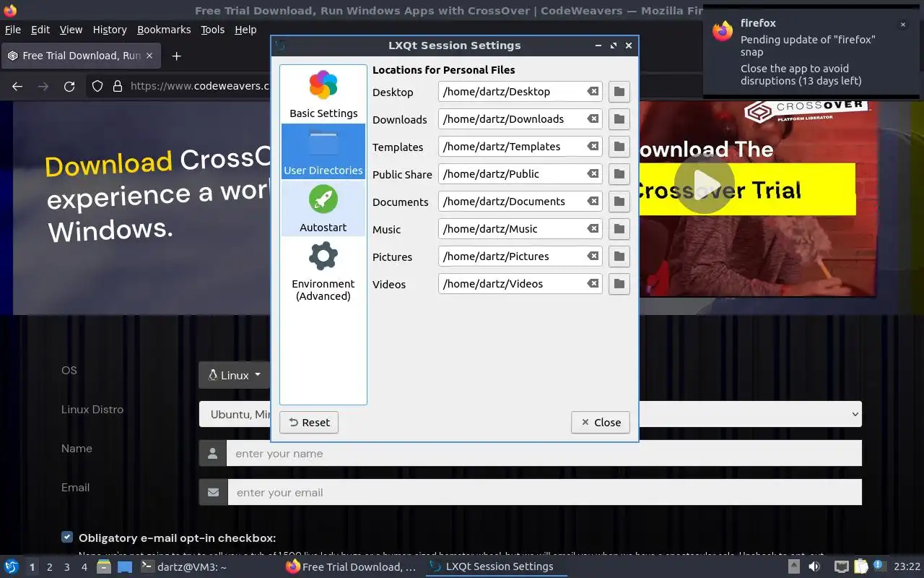
Task: Switch to Firefox window in taskbar
Action: (352, 567)
